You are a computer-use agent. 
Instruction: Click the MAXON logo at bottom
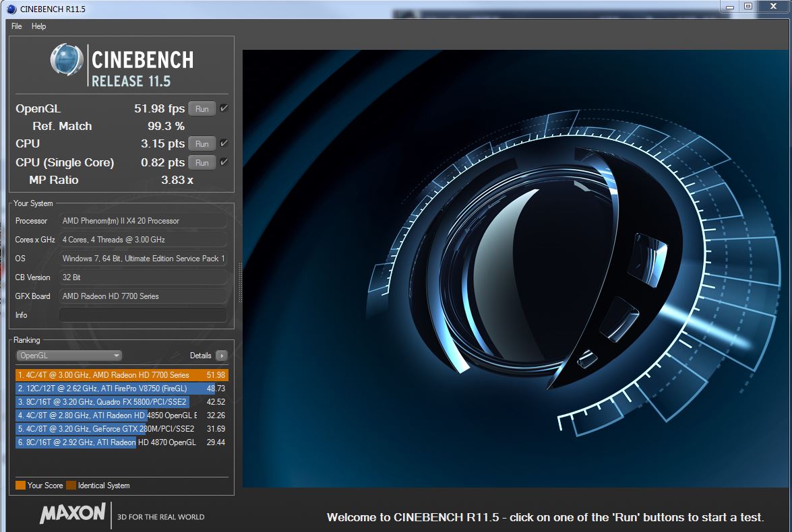click(x=72, y=514)
